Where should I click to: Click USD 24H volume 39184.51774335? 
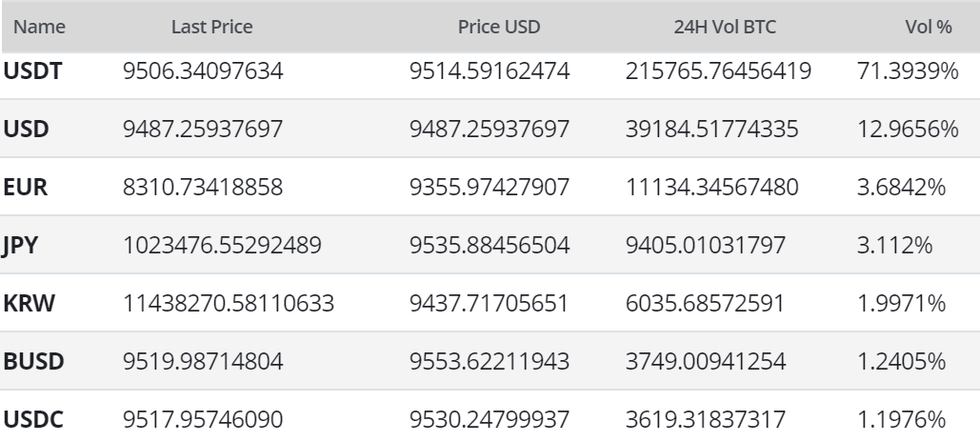pyautogui.click(x=711, y=129)
